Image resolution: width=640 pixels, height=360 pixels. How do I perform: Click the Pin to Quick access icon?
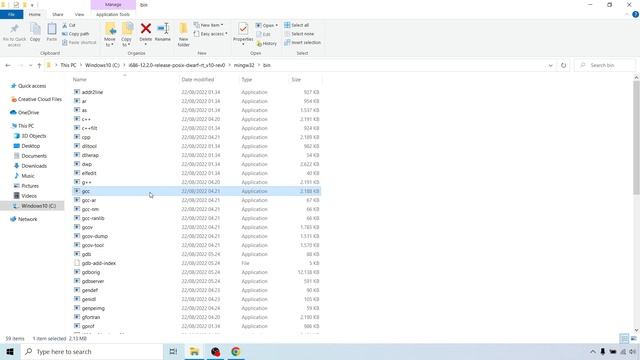coord(14,29)
